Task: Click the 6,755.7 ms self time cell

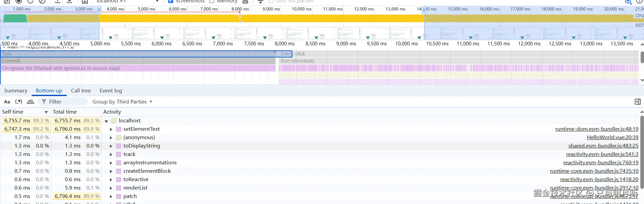Action: 26,120
